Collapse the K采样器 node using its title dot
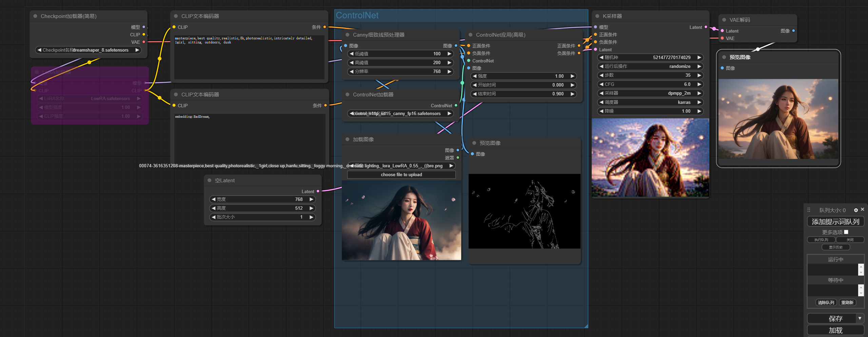Screen dimensions: 868x337 coord(597,16)
